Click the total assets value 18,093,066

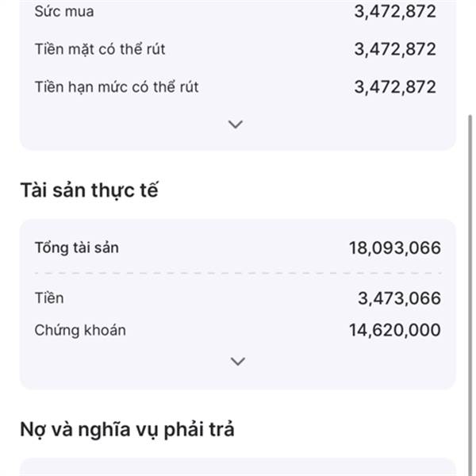(x=395, y=248)
